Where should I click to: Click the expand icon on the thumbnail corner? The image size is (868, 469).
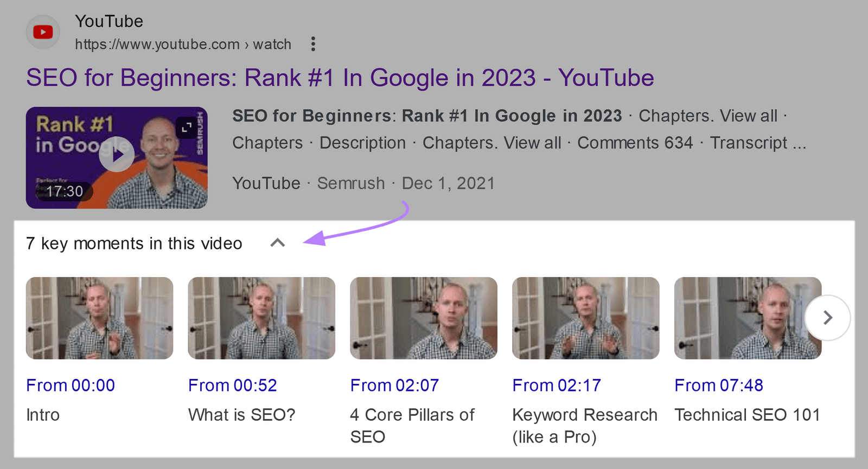click(187, 129)
